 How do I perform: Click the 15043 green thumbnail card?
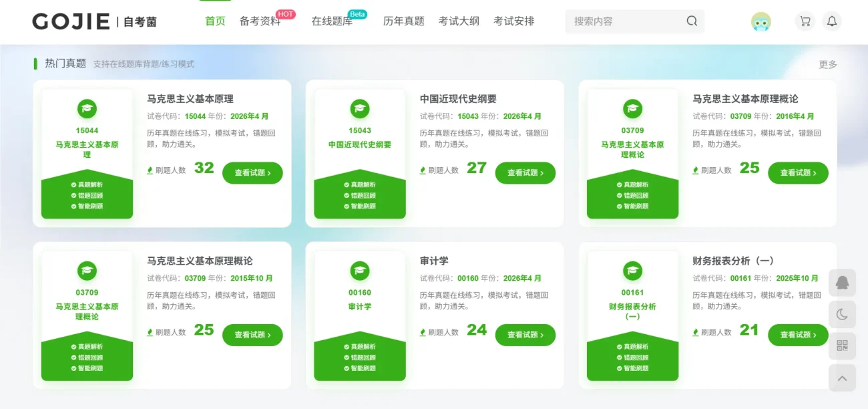coord(360,154)
